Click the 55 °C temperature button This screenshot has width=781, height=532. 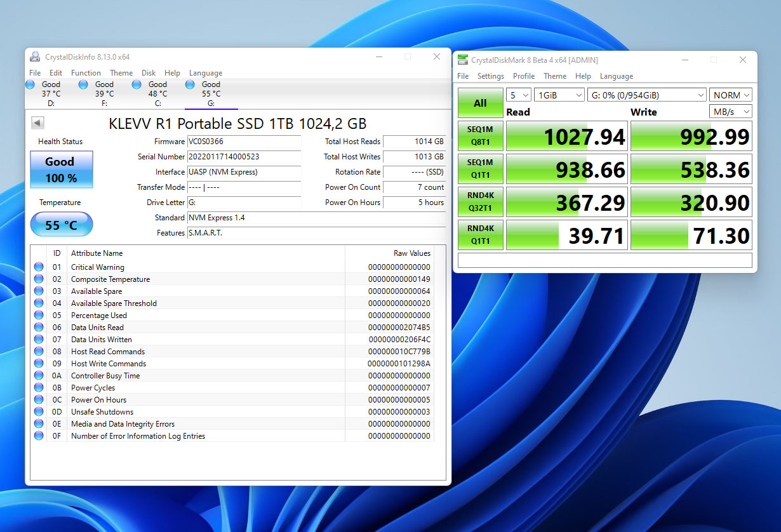(62, 225)
